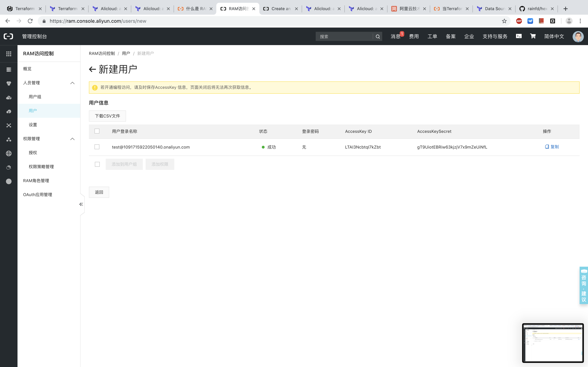Collapse the 权限管理 section
This screenshot has width=588, height=367.
(72, 139)
